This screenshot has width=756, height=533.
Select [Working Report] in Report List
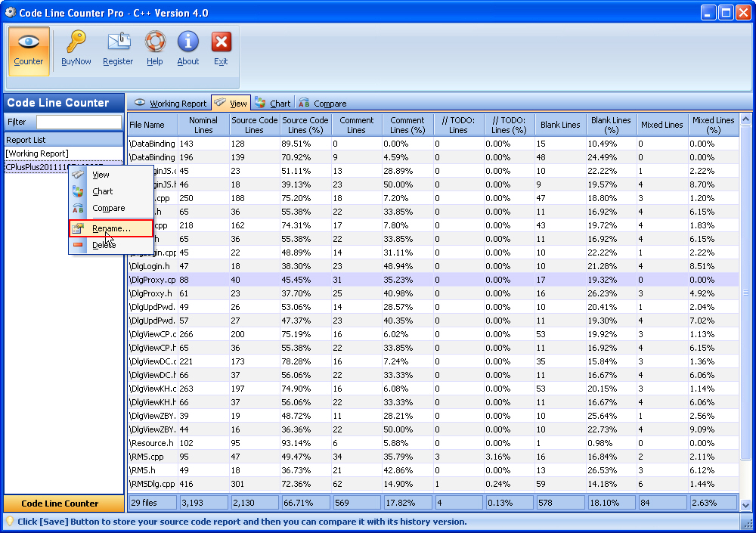tap(64, 153)
